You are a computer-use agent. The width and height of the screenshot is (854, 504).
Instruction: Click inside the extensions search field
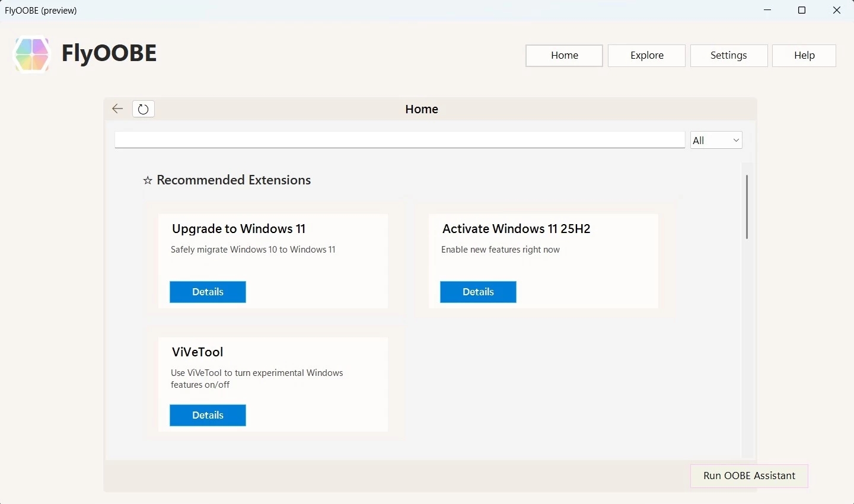[400, 139]
